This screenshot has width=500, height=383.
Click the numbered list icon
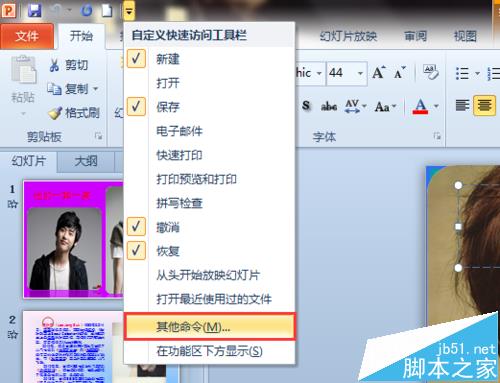point(494,73)
